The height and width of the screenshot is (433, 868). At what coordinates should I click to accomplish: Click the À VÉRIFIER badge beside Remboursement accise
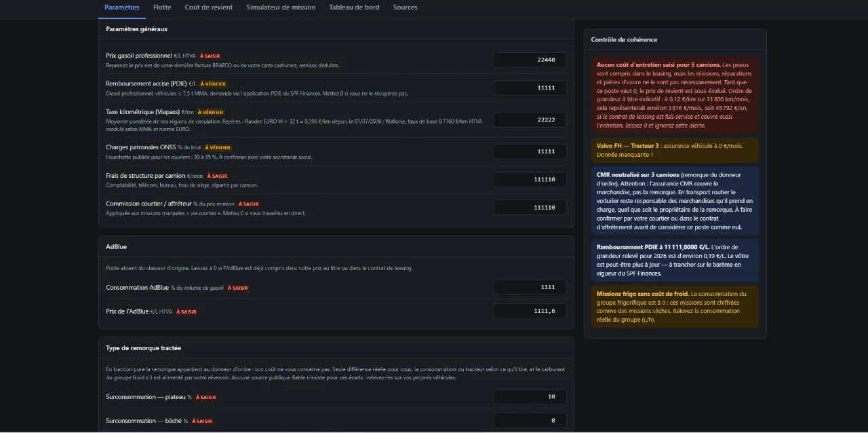[x=213, y=84]
